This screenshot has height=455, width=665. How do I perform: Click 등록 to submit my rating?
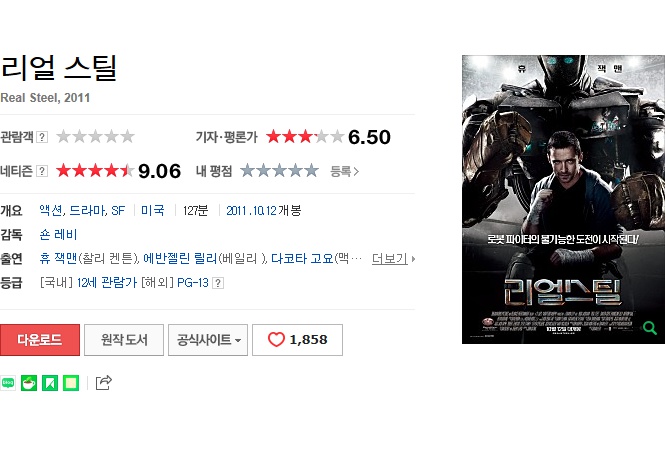[x=344, y=171]
